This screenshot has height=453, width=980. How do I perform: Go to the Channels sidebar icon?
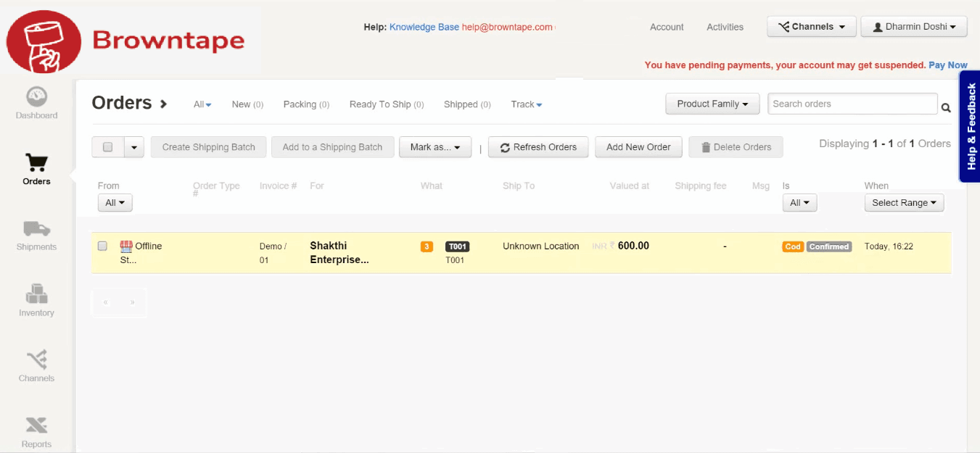coord(36,360)
